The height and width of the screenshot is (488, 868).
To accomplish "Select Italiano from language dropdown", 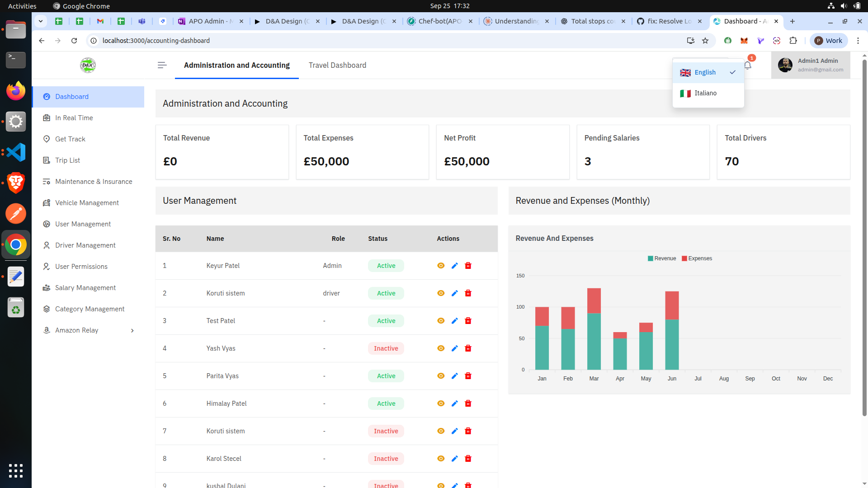I will (705, 93).
